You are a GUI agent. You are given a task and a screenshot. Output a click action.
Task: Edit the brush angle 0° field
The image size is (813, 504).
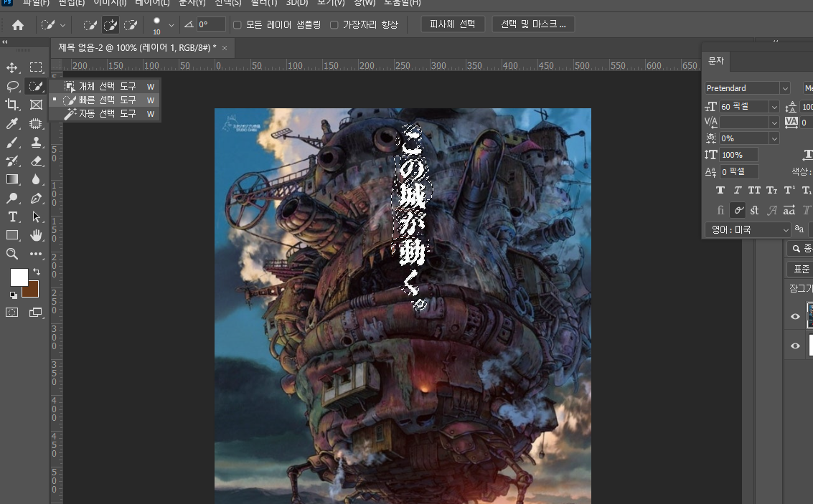click(211, 24)
